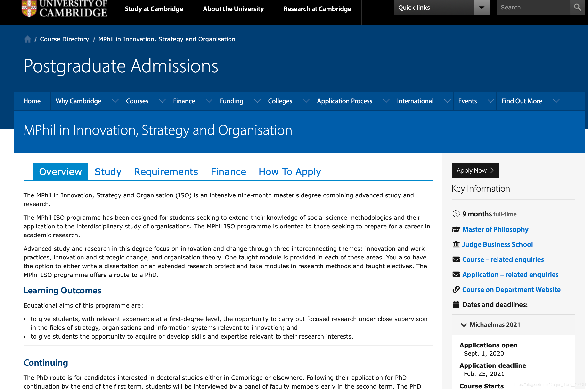Viewport: 588px width, 389px height.
Task: Click the University of Cambridge crest logo
Action: (x=29, y=9)
